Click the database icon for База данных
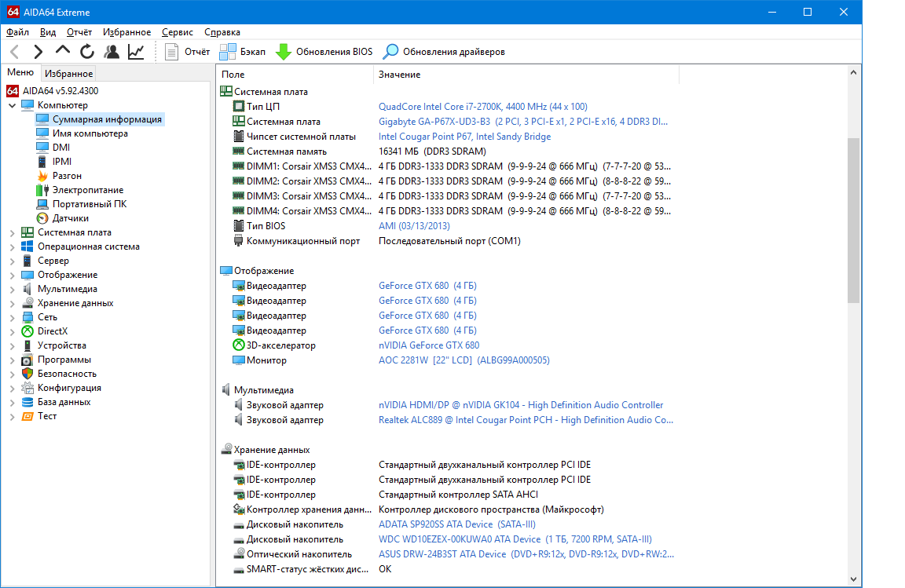The height and width of the screenshot is (588, 905). [x=27, y=402]
